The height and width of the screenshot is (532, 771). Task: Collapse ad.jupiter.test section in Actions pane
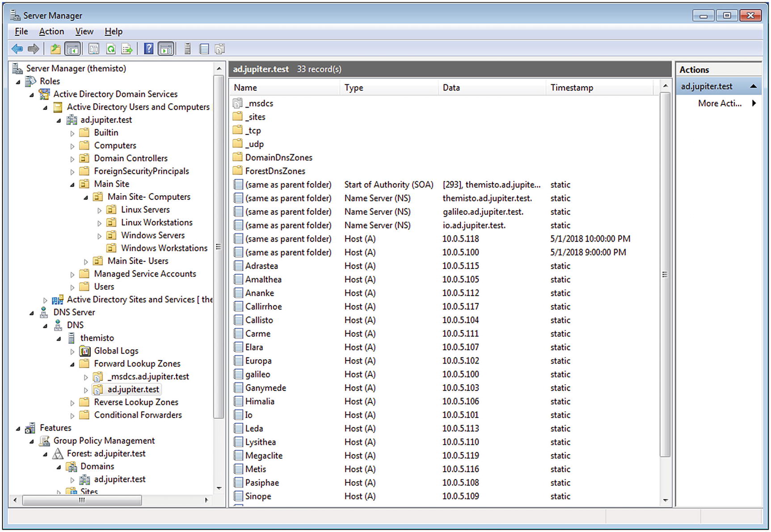(753, 86)
